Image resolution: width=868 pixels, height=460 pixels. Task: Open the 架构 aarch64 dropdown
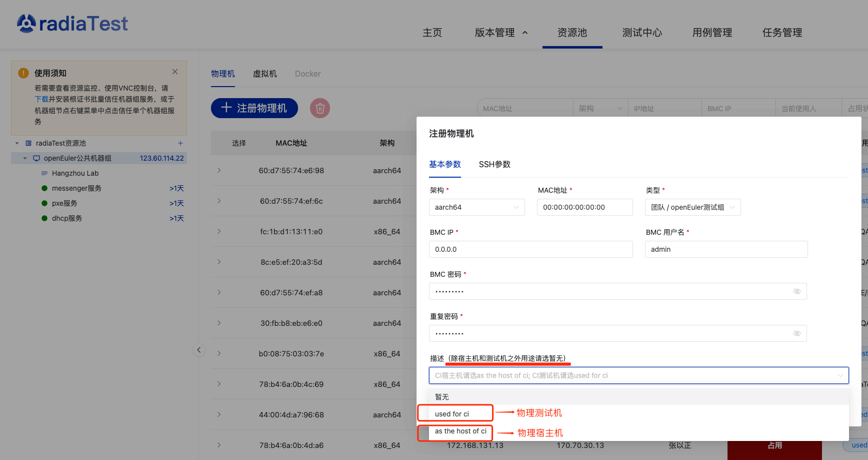point(476,207)
